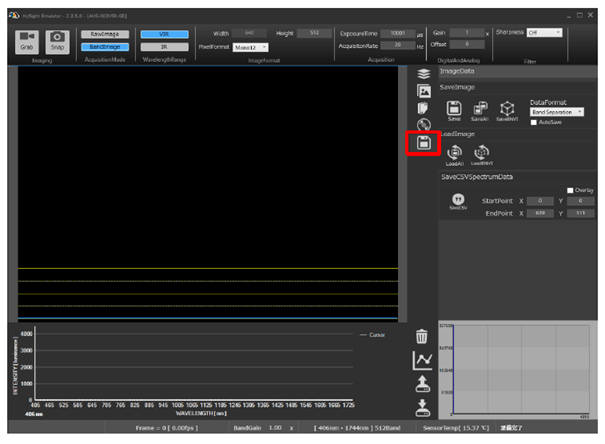The height and width of the screenshot is (444, 605).
Task: Click the histogram graph panel
Action: [x=518, y=370]
